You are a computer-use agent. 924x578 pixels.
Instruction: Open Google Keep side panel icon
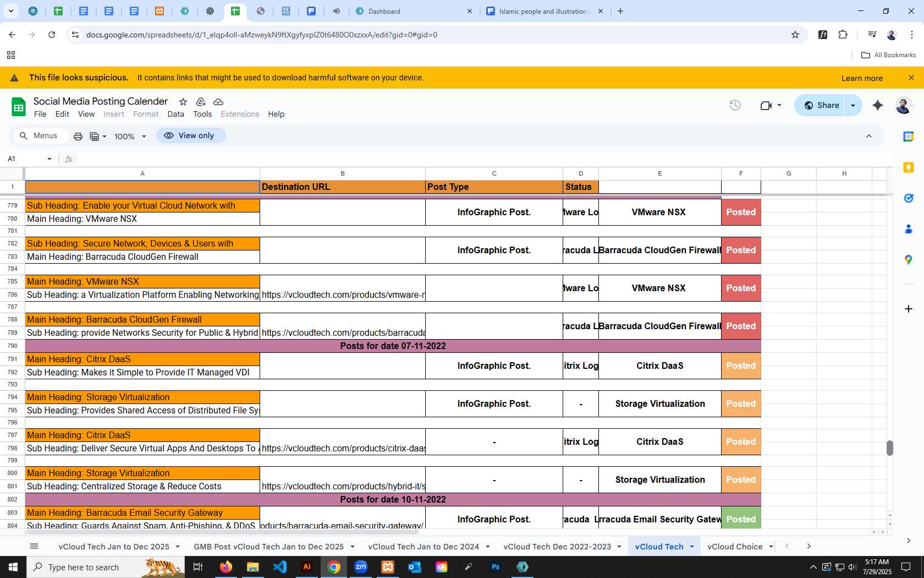click(909, 167)
